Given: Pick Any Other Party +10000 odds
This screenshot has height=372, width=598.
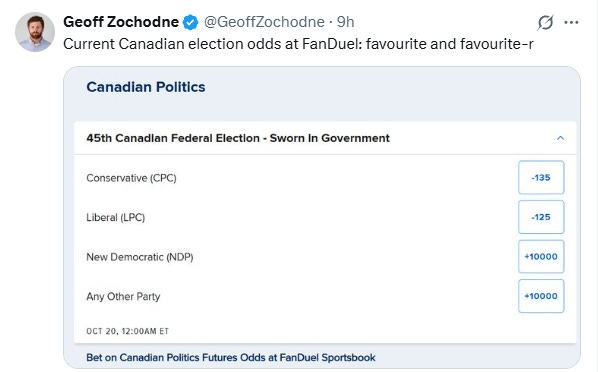Looking at the screenshot, I should [x=541, y=296].
